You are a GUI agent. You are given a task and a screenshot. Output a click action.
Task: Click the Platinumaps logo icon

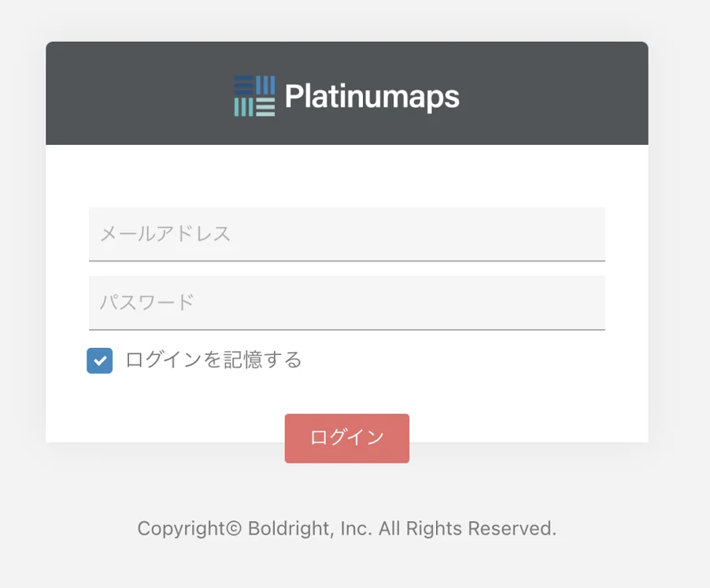click(254, 96)
